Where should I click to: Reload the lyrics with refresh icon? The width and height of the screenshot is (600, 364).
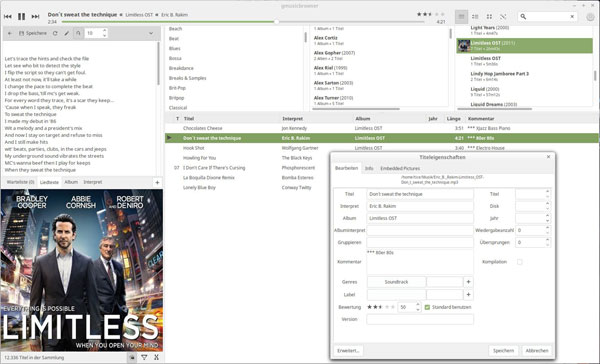pos(55,33)
